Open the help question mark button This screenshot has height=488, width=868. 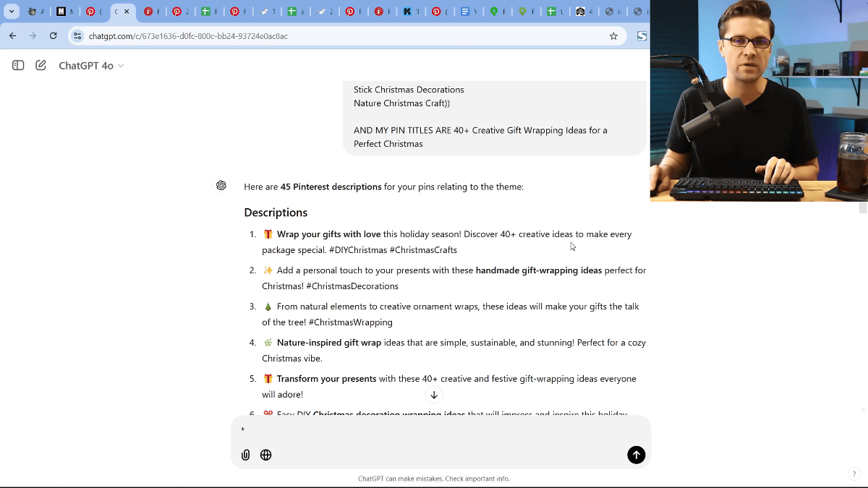pyautogui.click(x=854, y=474)
